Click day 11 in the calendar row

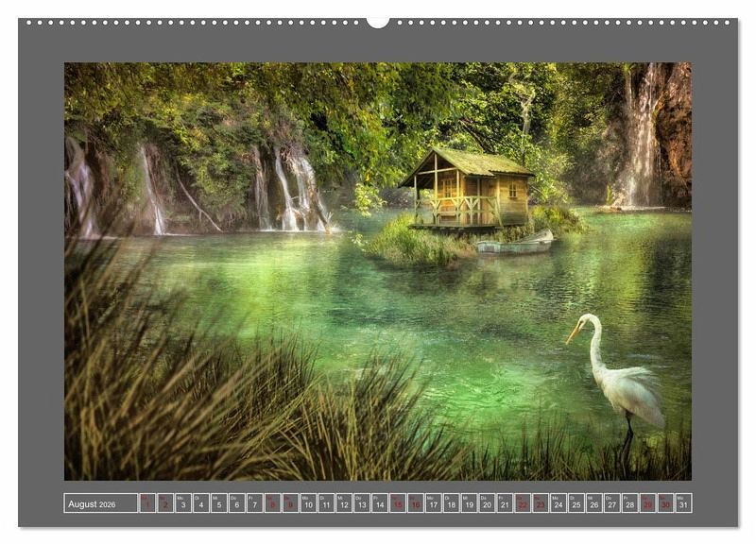click(326, 502)
